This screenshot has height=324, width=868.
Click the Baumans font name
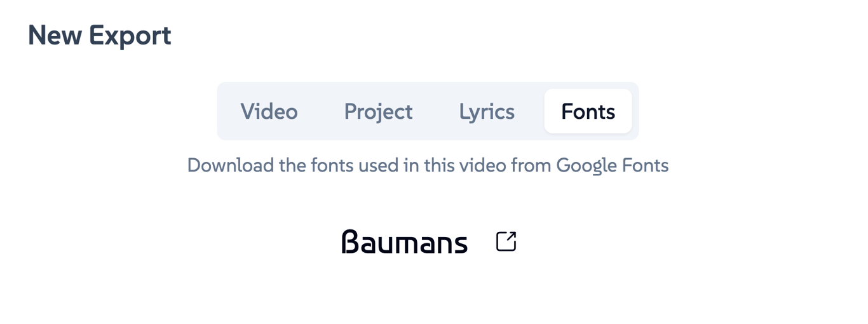pos(404,242)
